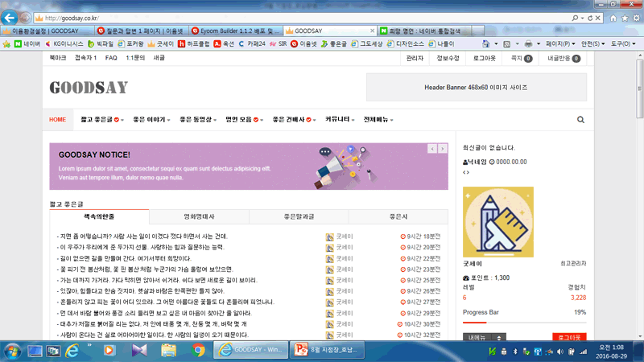Click the GOODSAY logo
The width and height of the screenshot is (644, 362).
tap(89, 88)
